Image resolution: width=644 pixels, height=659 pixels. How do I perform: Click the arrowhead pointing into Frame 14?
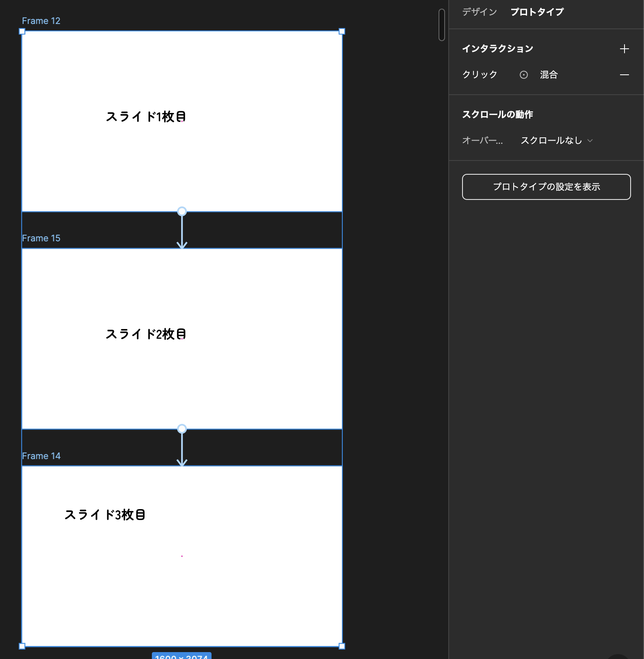(182, 462)
